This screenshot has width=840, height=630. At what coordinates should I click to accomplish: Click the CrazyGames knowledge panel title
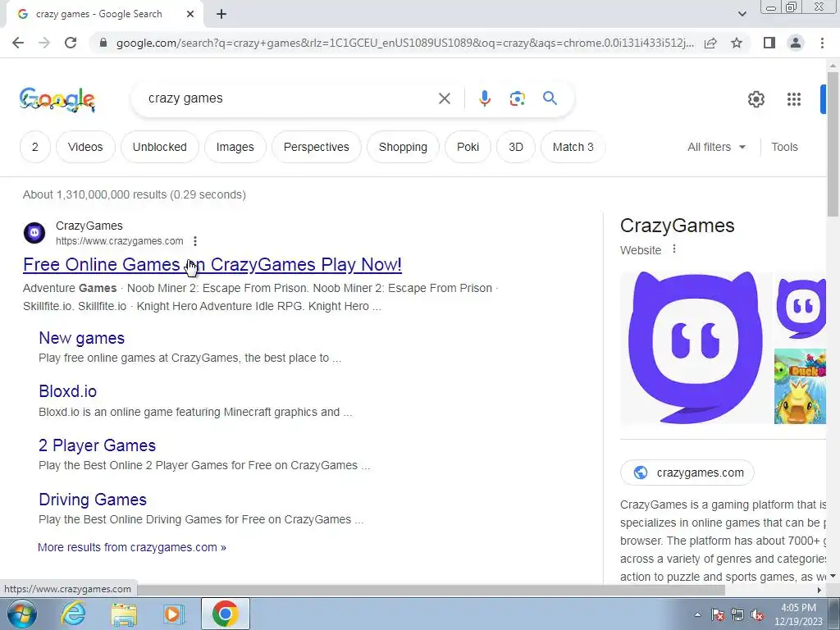tap(677, 226)
